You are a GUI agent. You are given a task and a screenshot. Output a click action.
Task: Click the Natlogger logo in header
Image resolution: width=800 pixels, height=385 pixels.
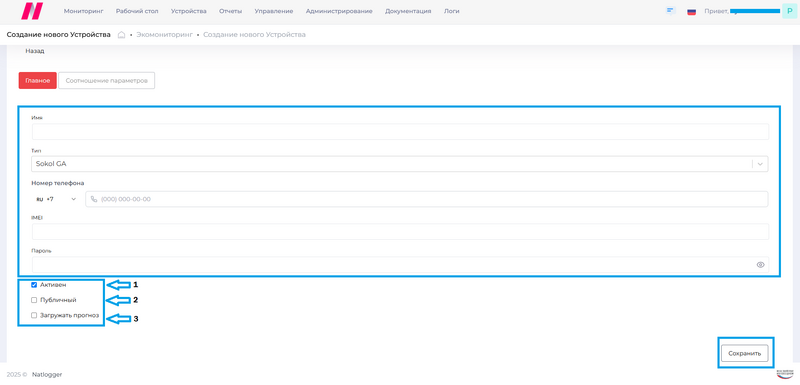(x=32, y=11)
